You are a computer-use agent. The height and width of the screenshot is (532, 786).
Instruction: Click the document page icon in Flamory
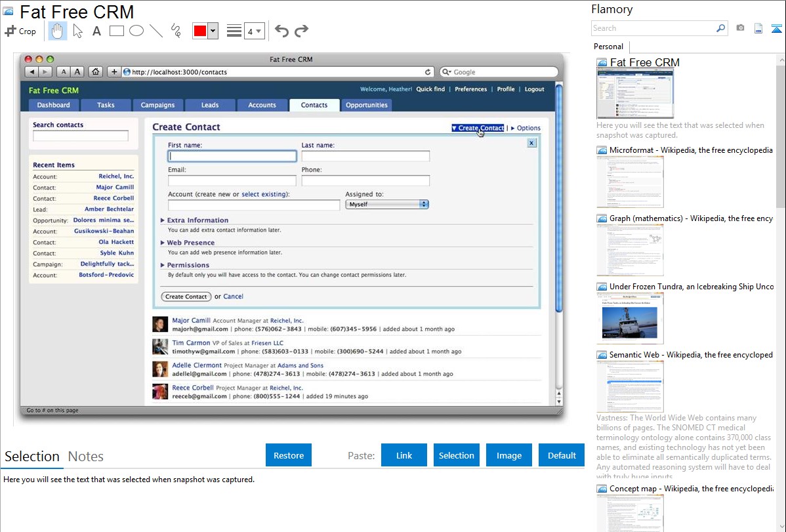758,29
